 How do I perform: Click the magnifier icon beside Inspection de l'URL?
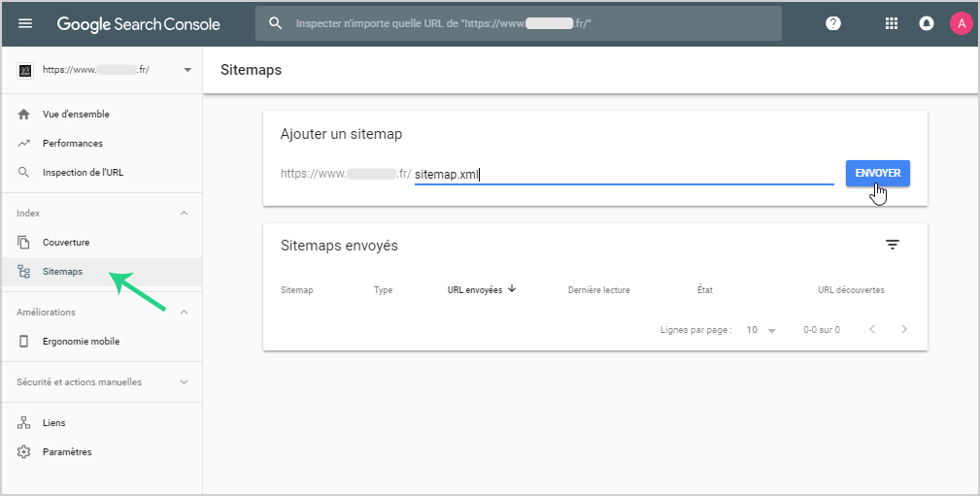tap(23, 173)
